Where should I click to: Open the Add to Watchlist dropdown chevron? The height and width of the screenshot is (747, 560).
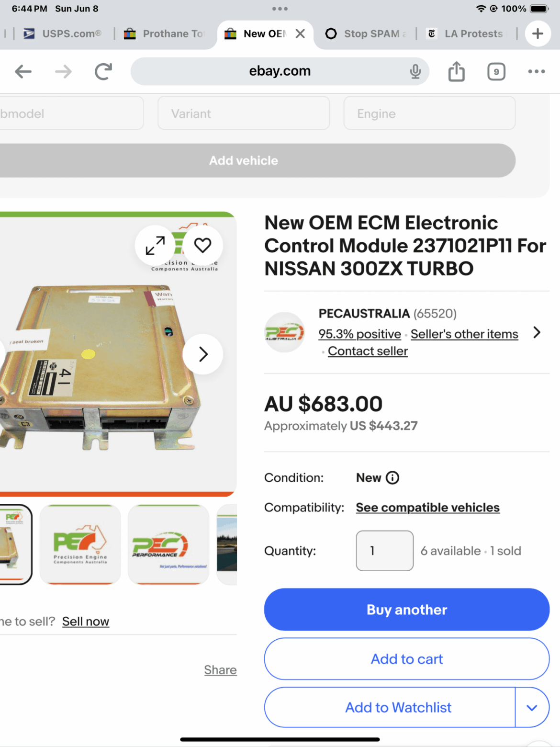pos(531,707)
